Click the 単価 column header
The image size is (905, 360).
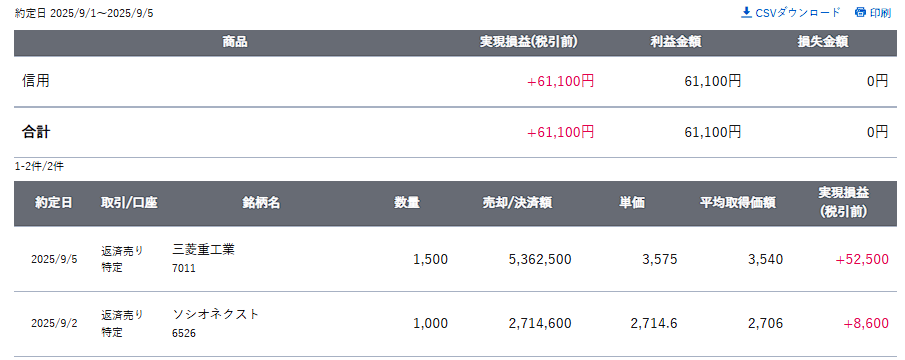[x=632, y=203]
